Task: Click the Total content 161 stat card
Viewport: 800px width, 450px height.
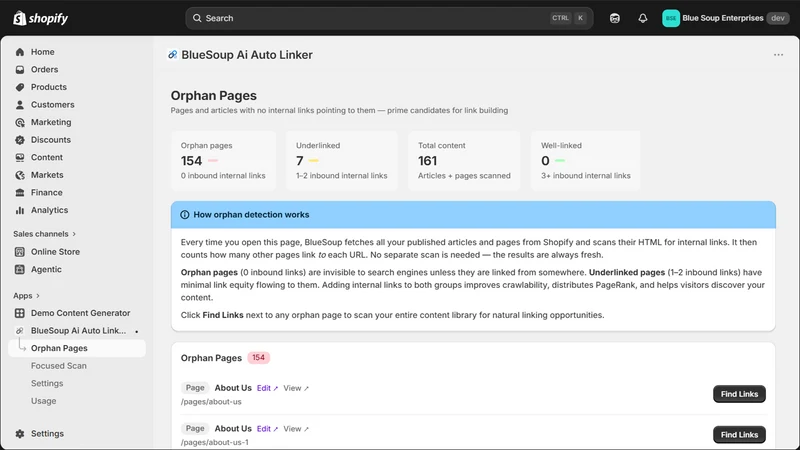Action: (x=464, y=161)
